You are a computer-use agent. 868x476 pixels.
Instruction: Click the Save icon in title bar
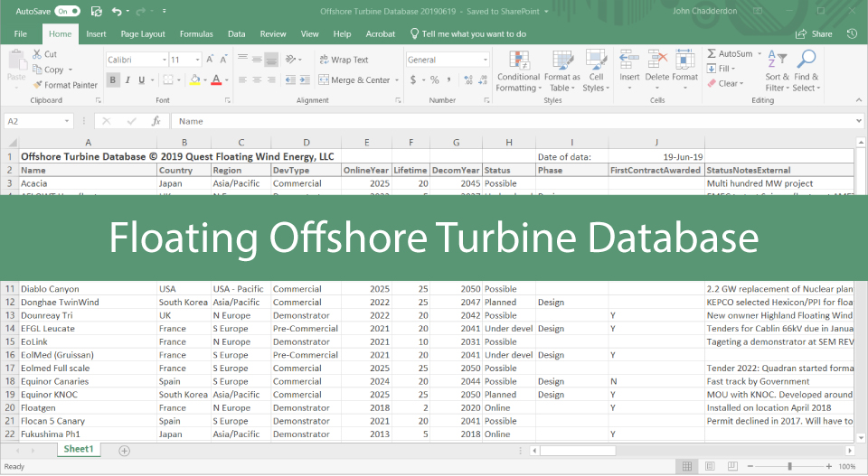[97, 11]
